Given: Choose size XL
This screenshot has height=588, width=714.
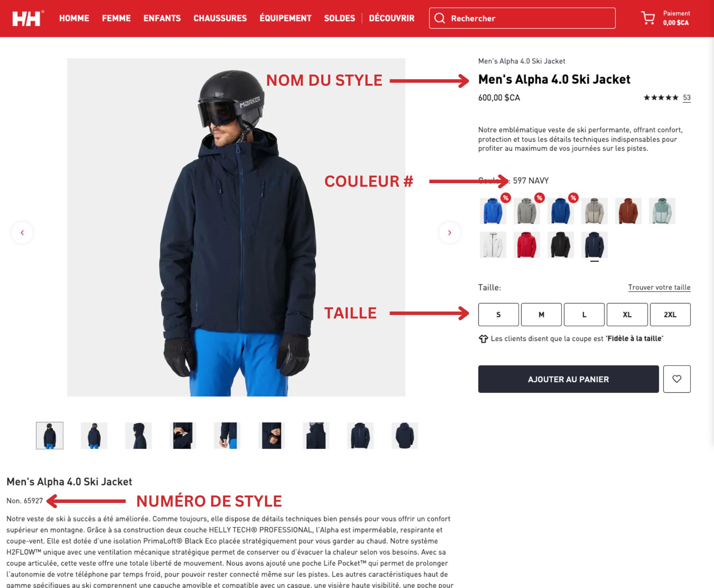Looking at the screenshot, I should (627, 315).
